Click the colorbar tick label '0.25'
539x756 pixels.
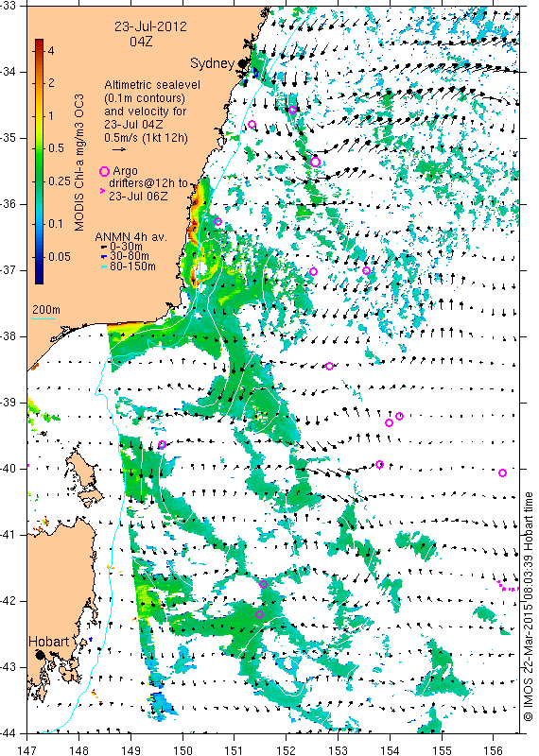coord(59,180)
